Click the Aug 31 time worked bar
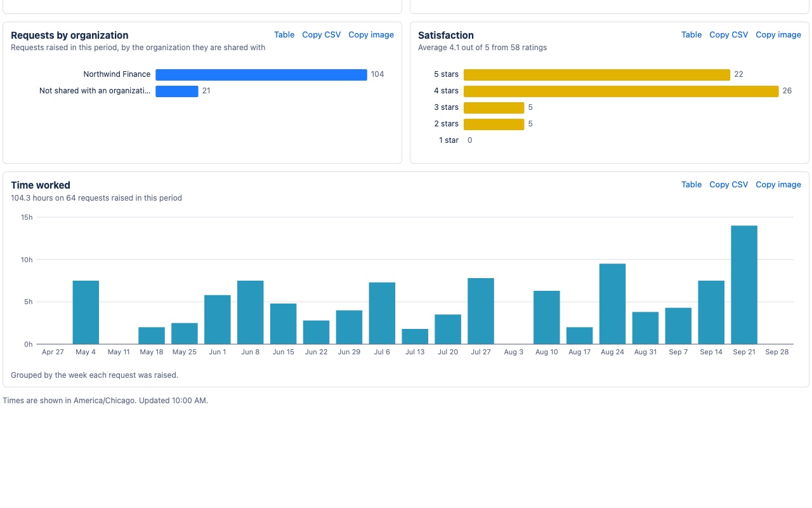This screenshot has width=812, height=508. (x=646, y=328)
